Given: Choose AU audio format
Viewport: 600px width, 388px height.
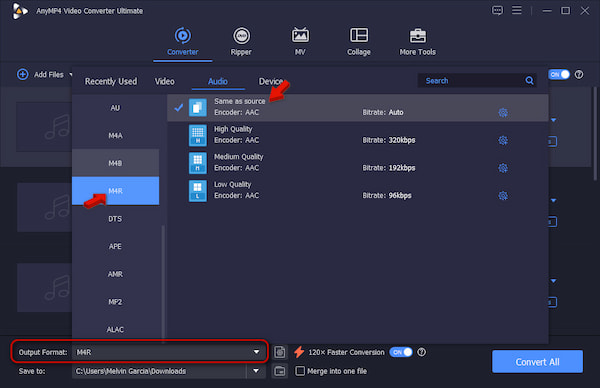Looking at the screenshot, I should (x=115, y=108).
